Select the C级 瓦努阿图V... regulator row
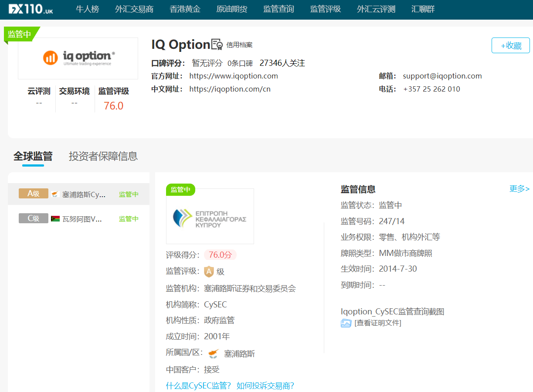The height and width of the screenshot is (392, 533). pyautogui.click(x=78, y=218)
